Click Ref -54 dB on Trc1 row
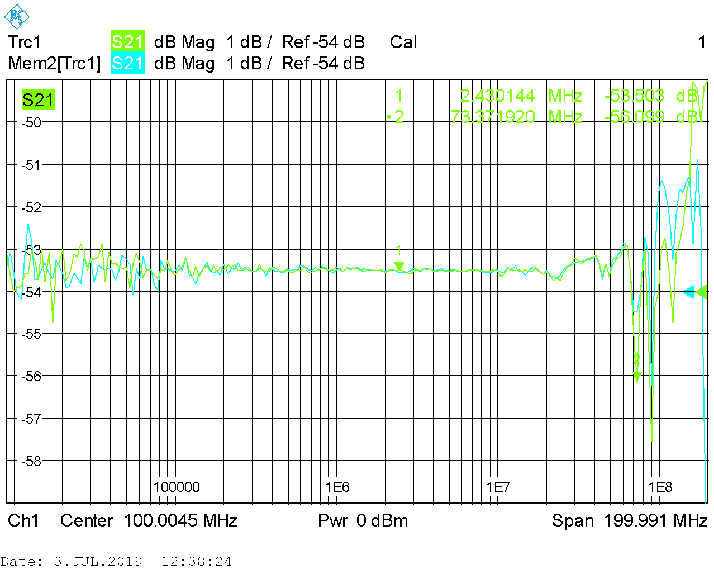Viewport: 714px width, 588px height. click(x=323, y=42)
